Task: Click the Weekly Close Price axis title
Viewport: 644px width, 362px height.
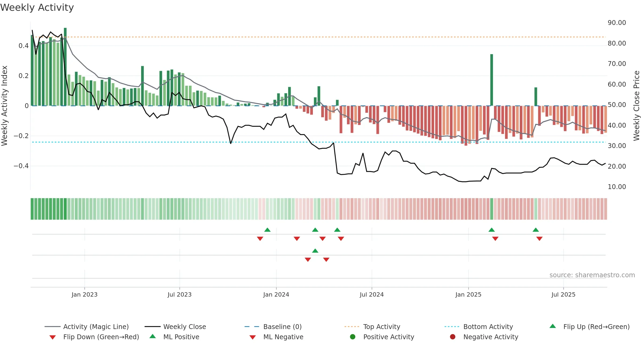Action: tap(636, 106)
